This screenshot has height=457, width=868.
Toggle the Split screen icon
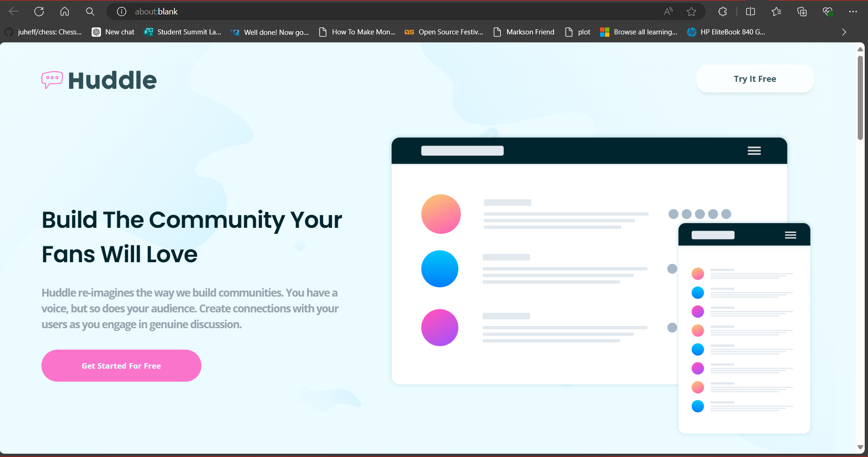pos(750,12)
